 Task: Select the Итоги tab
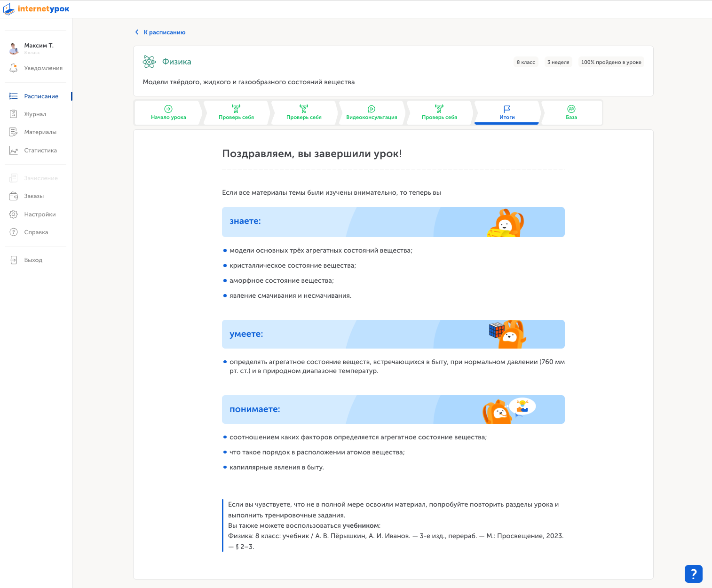pos(506,113)
